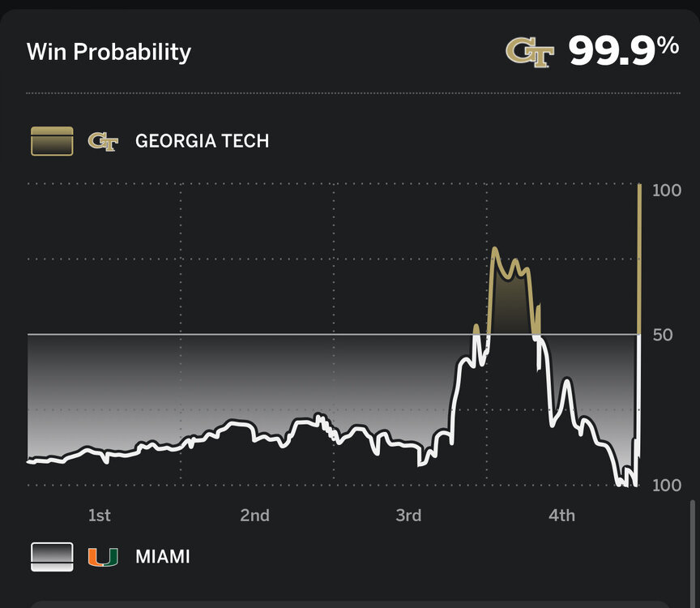Click the vertical scrollbar on the right edge
Screen dimensions: 700x608
692,551
